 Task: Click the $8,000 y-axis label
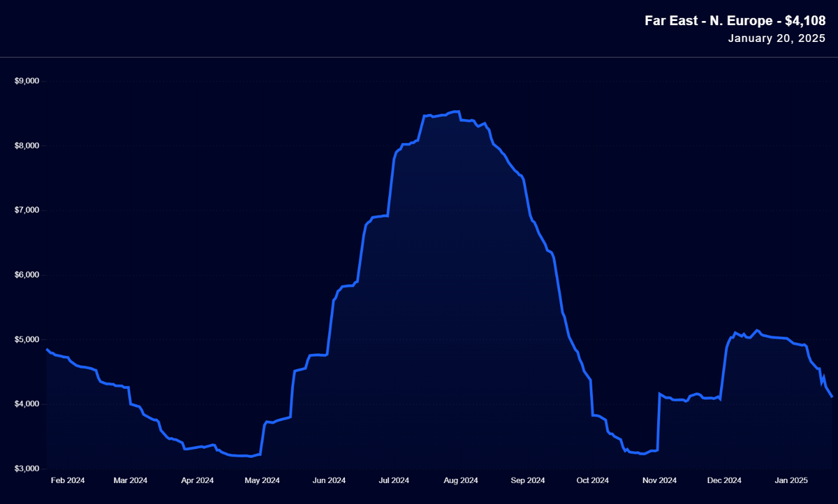(27, 146)
